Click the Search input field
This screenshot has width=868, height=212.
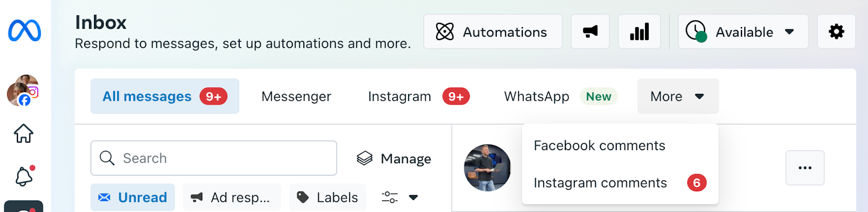click(x=214, y=158)
